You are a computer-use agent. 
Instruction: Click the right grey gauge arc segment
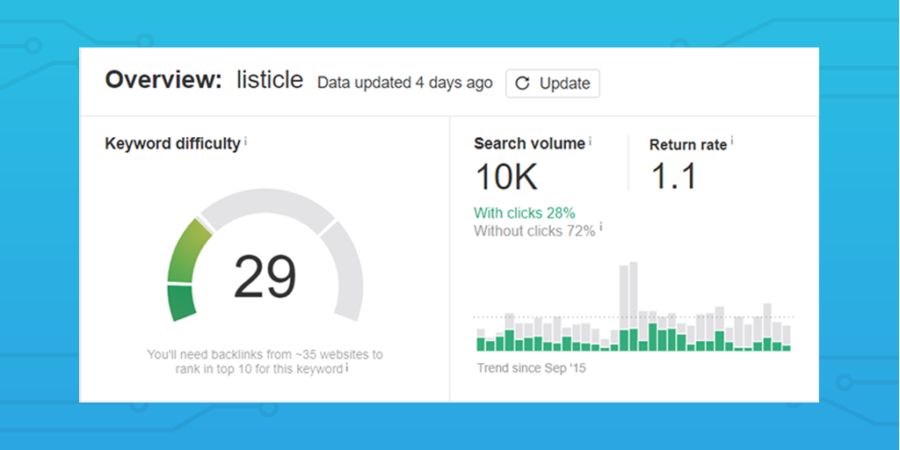coord(345,270)
